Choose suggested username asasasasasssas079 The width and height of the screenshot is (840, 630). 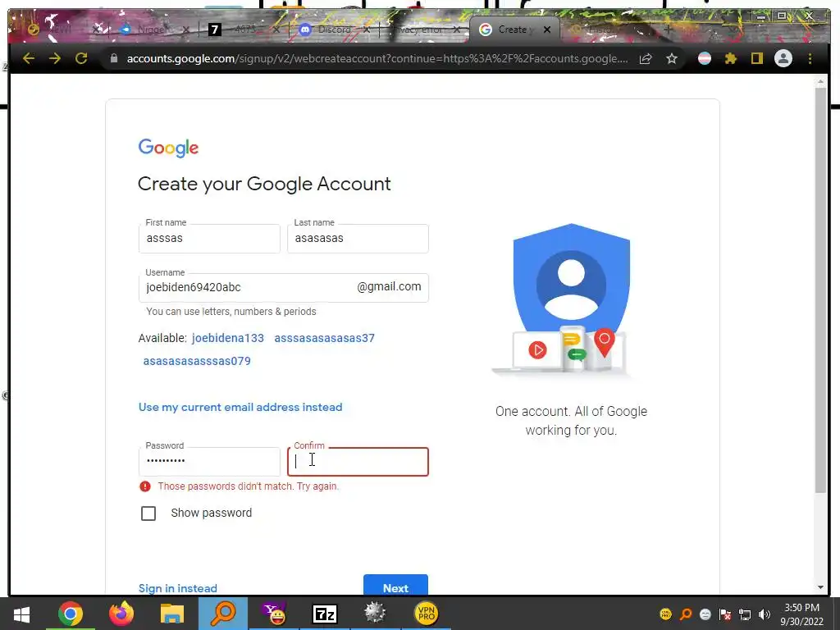(x=197, y=361)
